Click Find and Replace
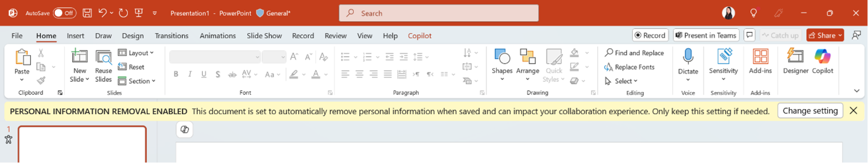The width and height of the screenshot is (868, 163). [634, 53]
